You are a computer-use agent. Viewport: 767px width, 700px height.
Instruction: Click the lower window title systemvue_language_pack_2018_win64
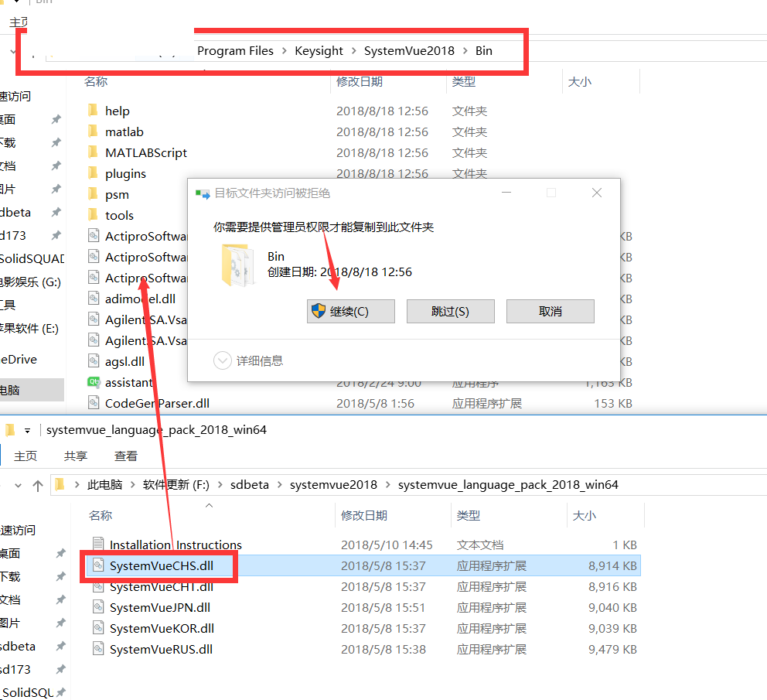(156, 430)
